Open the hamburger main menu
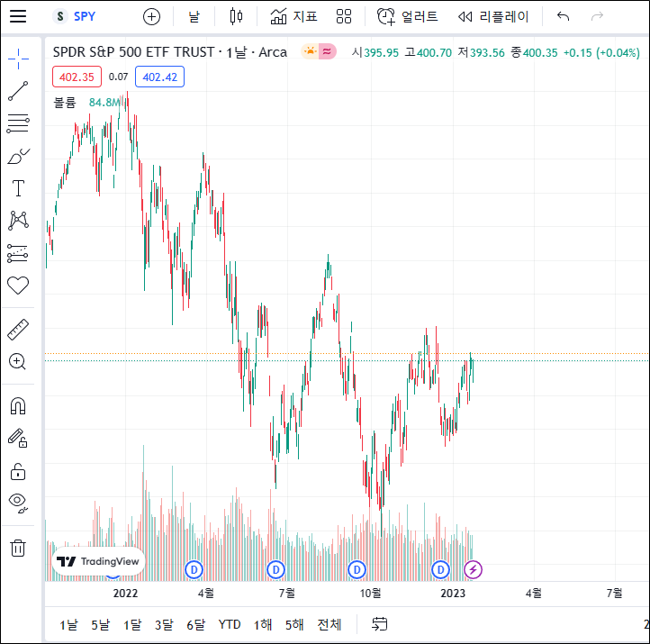The image size is (650, 644). coord(18,16)
